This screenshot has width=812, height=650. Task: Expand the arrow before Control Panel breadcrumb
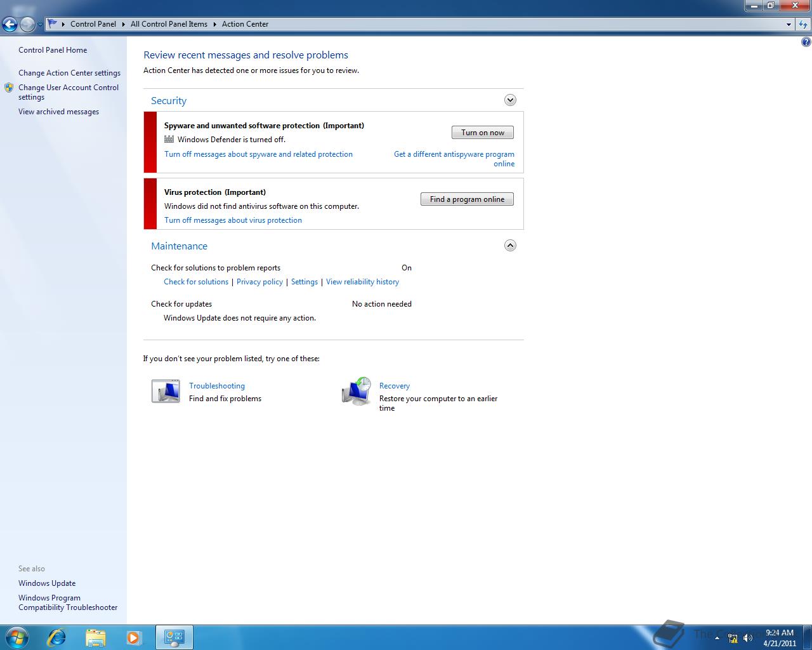[63, 24]
